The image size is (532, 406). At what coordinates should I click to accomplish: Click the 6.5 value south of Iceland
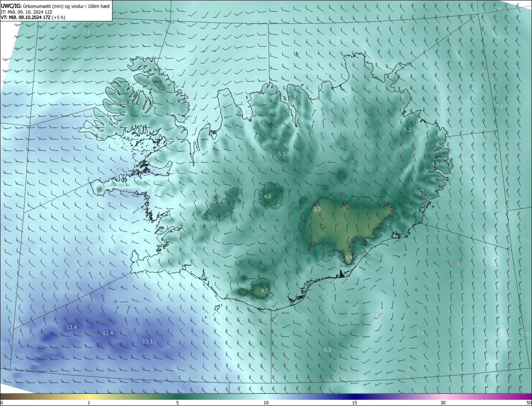(x=328, y=350)
